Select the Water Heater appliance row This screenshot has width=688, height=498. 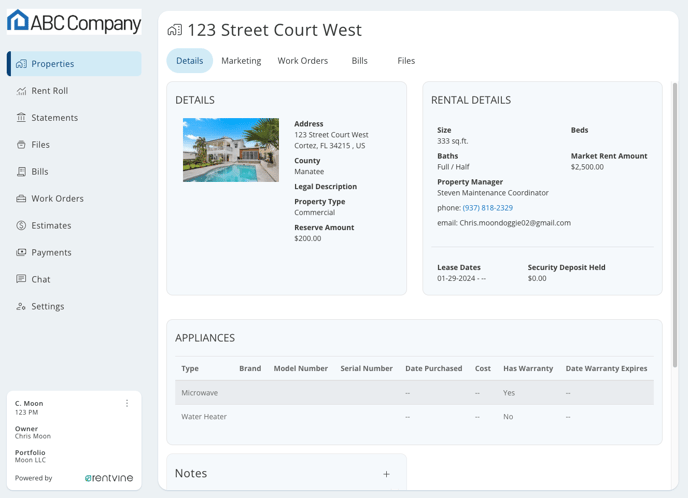pos(414,417)
